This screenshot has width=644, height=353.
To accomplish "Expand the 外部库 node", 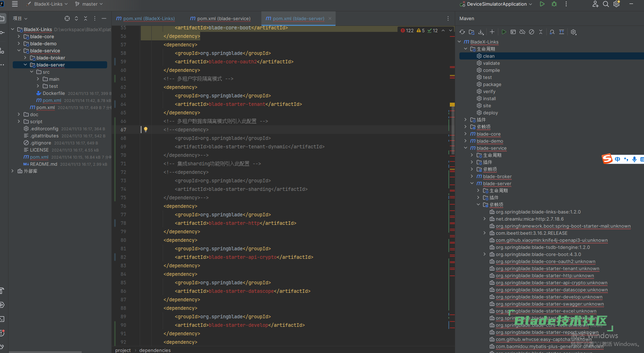I will [13, 171].
